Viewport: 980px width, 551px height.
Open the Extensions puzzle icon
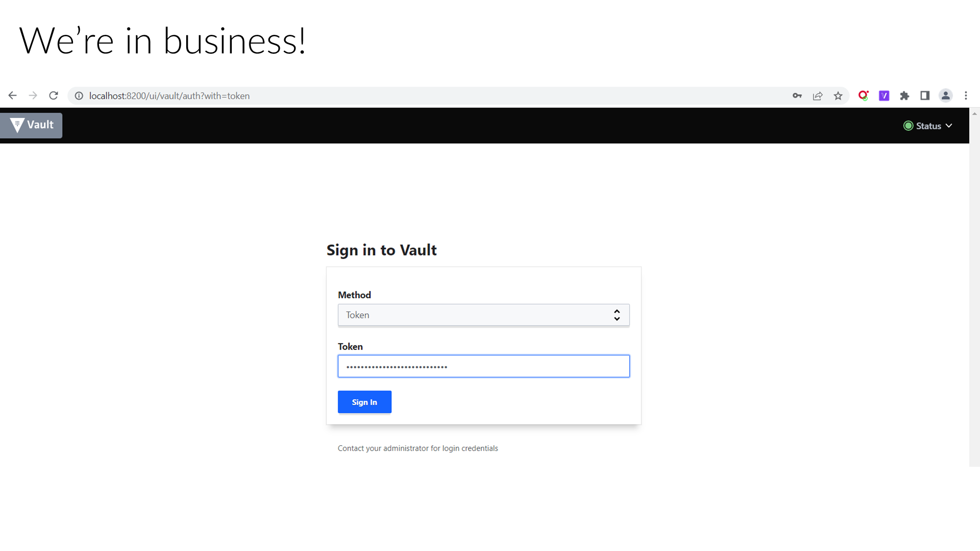905,96
